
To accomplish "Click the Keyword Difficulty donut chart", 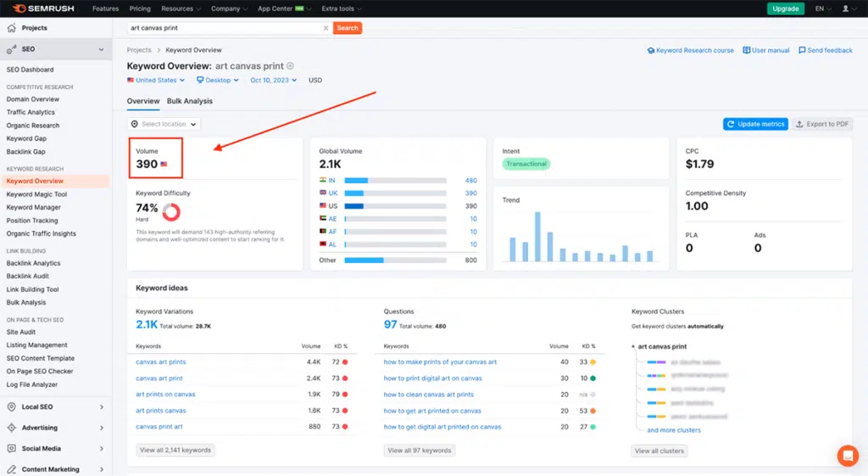I will (171, 211).
